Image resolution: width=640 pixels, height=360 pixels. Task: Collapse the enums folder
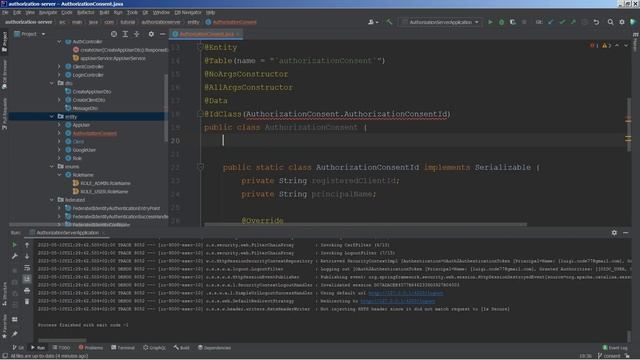point(52,167)
